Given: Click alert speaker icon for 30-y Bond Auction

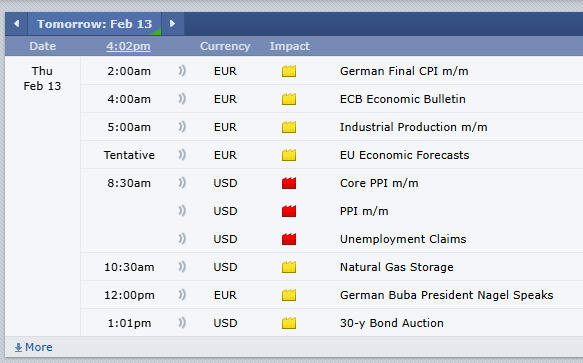Looking at the screenshot, I should [182, 323].
